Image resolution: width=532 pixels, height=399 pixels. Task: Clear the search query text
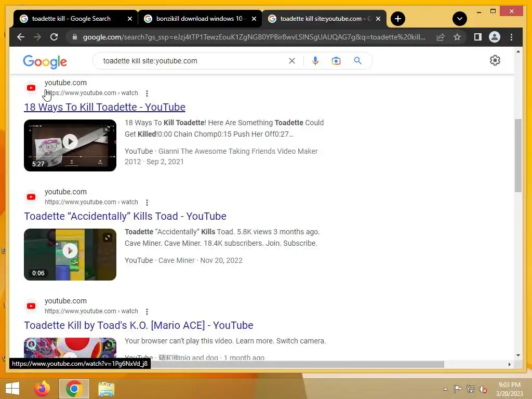[292, 61]
